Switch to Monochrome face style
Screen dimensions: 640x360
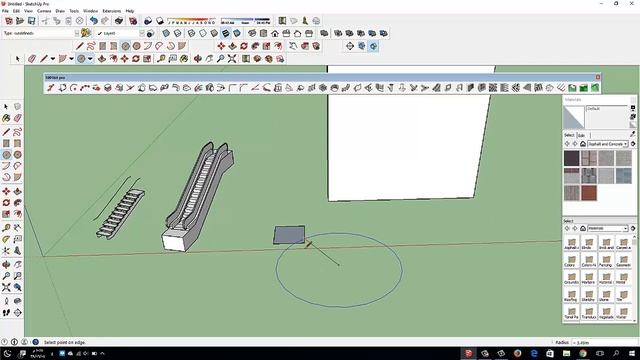tap(237, 33)
